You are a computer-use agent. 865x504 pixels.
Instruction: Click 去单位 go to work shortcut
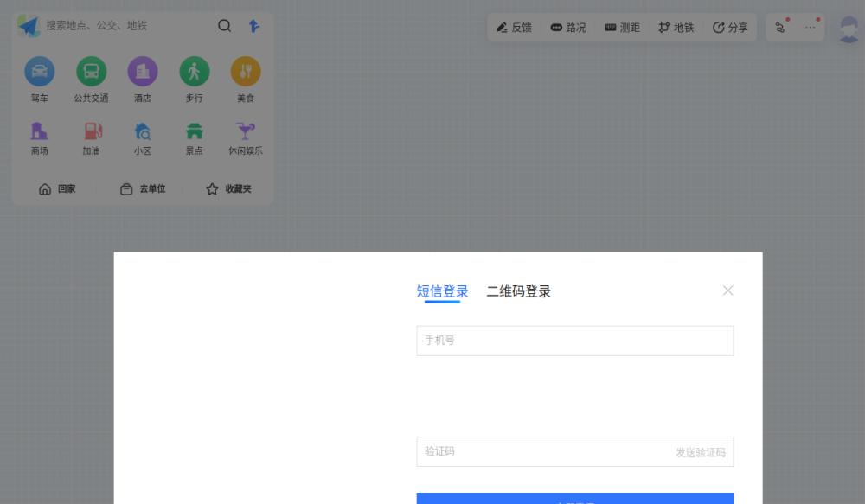pos(143,189)
